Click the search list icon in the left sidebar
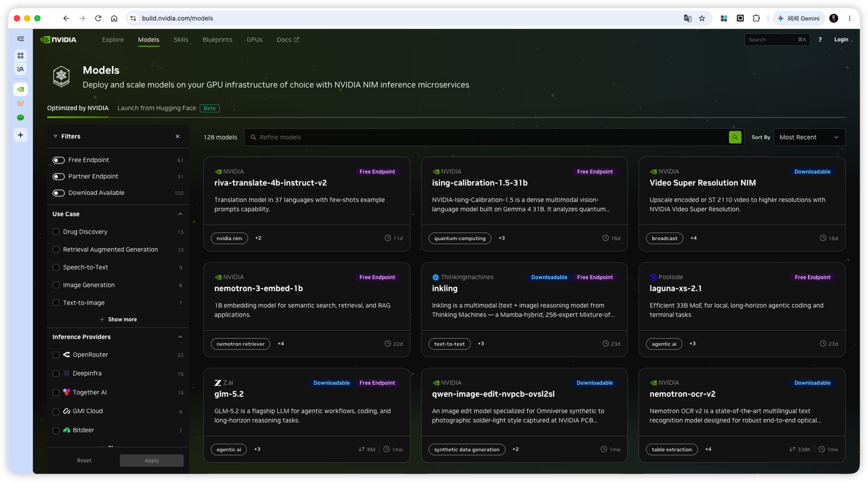Image resolution: width=868 pixels, height=482 pixels. tap(20, 69)
